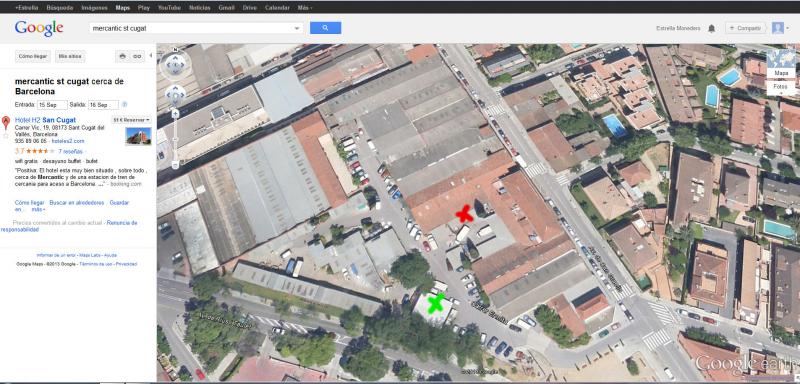Click the Entrada check-in date field
Screen dimensions: 800x384
click(52, 105)
